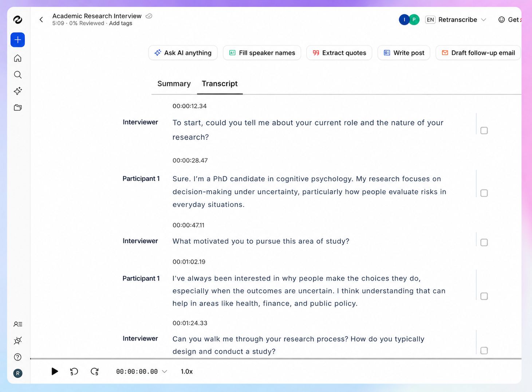Click the blue plus create button
The height and width of the screenshot is (392, 532).
[17, 40]
